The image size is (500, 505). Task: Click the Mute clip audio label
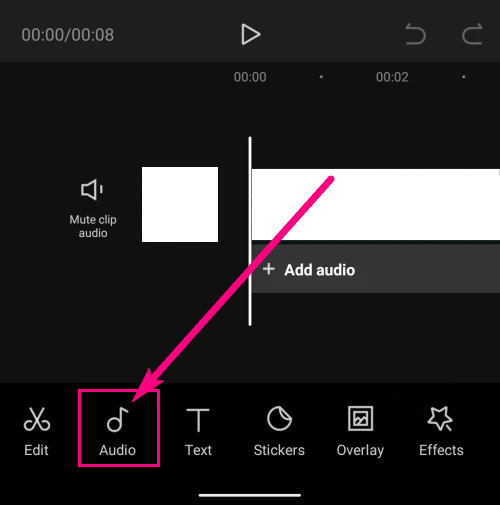(x=93, y=226)
